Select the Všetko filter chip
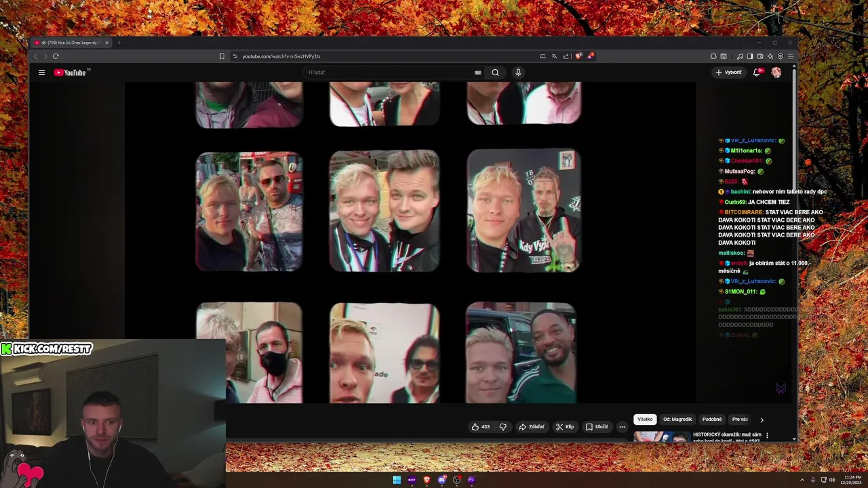The width and height of the screenshot is (868, 488). coord(645,420)
